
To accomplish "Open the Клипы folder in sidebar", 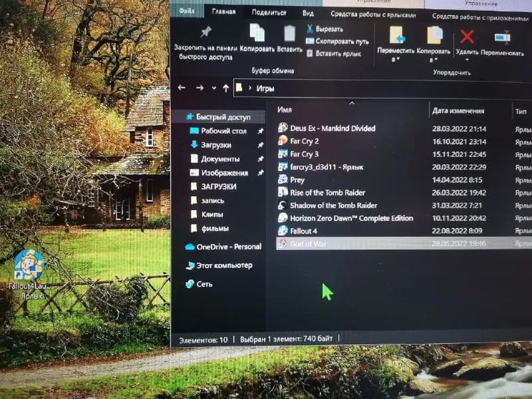I will click(212, 214).
